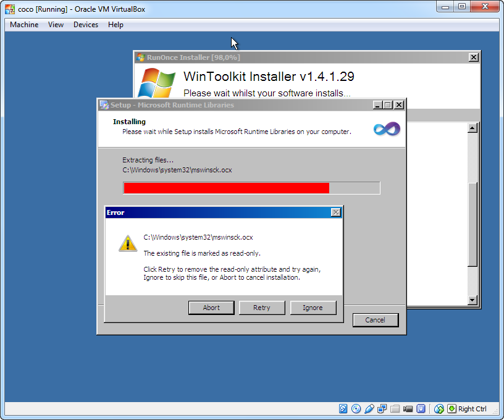
Task: Close the RunOnce Installer window
Action: [474, 57]
